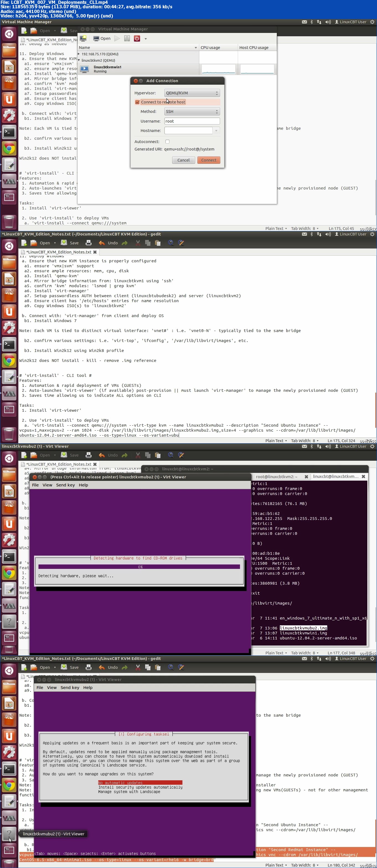Enable the Autoconnect checkbox
The image size is (377, 868).
(x=167, y=141)
